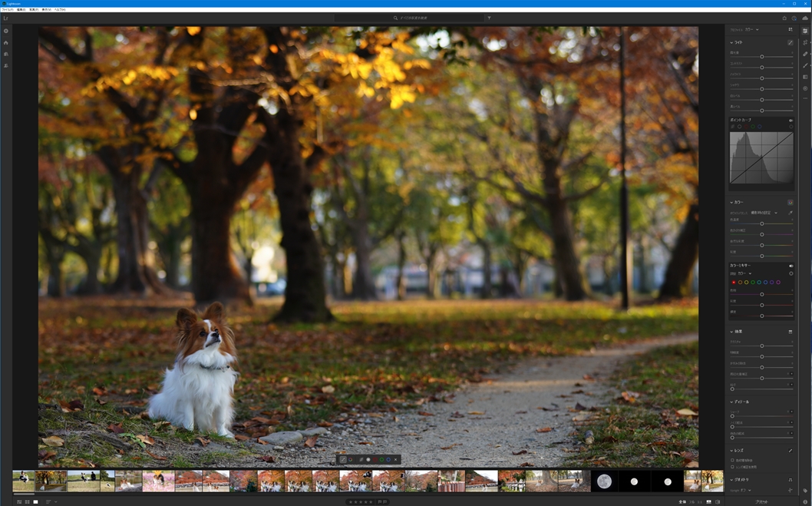Open the Info panel icon
The width and height of the screenshot is (812, 506).
(x=805, y=501)
